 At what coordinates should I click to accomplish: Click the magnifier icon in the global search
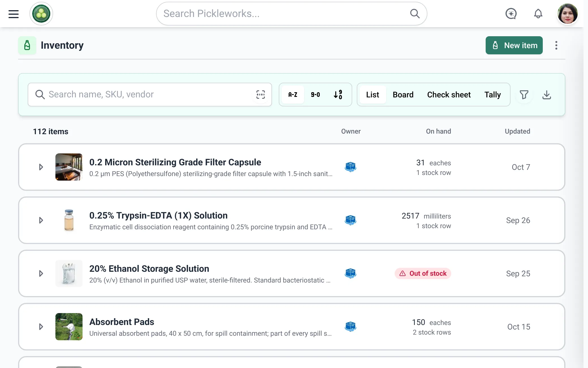pyautogui.click(x=415, y=13)
